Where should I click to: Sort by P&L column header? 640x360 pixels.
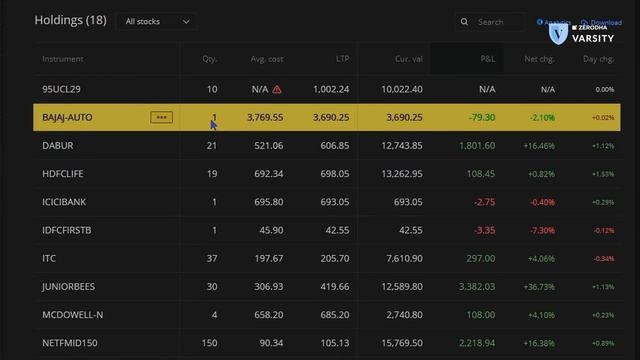coord(488,59)
